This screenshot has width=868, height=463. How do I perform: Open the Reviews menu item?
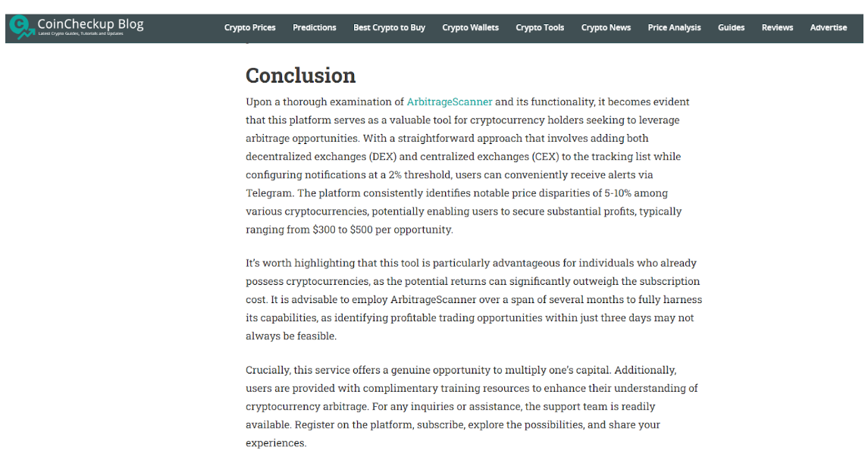tap(777, 28)
